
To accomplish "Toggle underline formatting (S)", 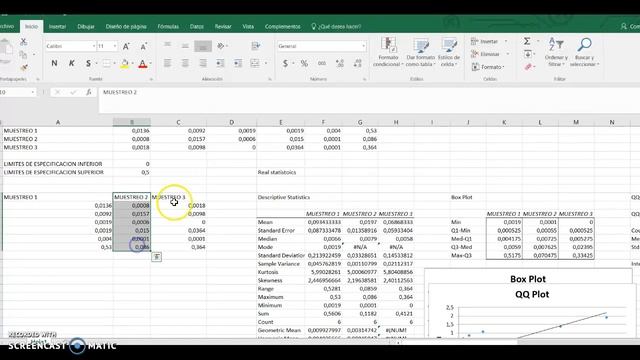I will pos(88,63).
